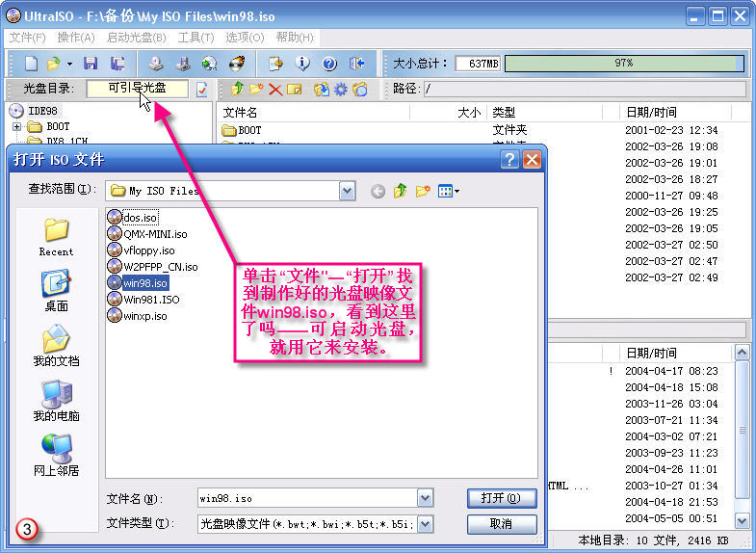The height and width of the screenshot is (553, 756).
Task: Click the blue Info speech-bubble icon
Action: (x=302, y=64)
